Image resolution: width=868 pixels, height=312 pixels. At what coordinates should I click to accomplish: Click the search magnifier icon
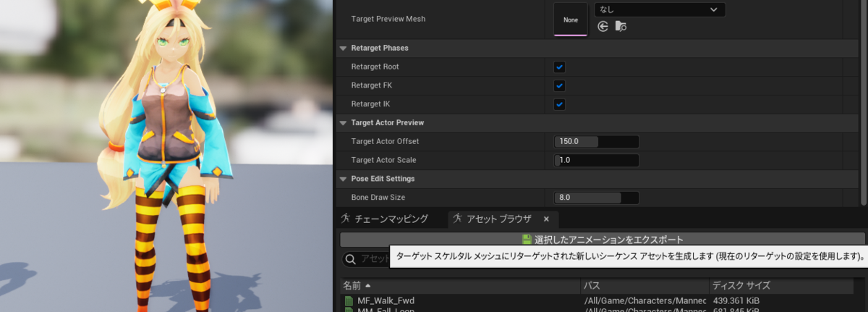[350, 259]
